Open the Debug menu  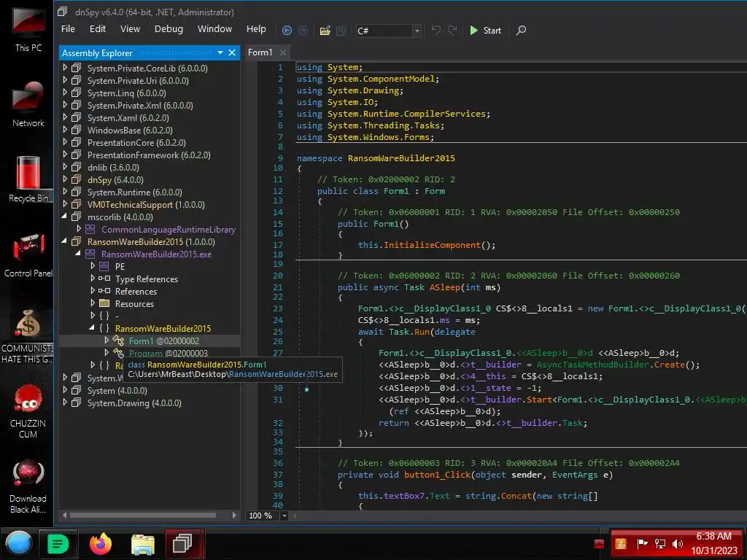169,29
